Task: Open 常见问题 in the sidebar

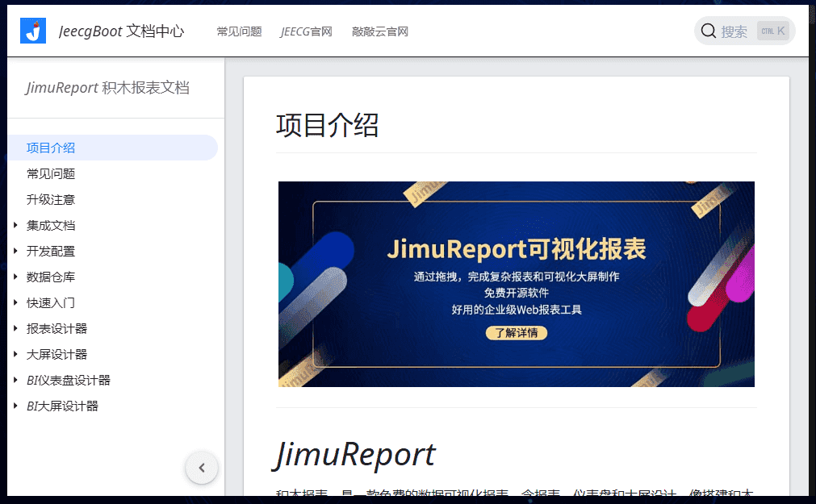Action: pos(51,173)
